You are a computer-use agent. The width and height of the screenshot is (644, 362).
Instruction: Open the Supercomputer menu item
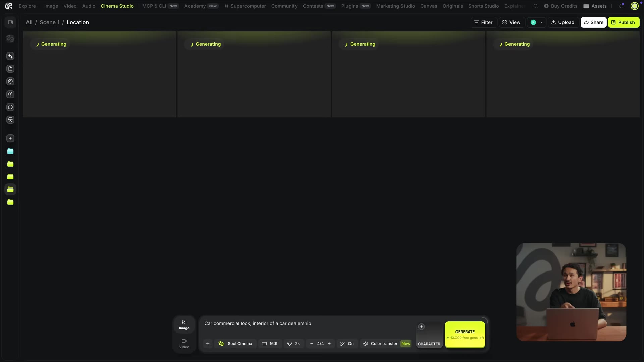(245, 6)
